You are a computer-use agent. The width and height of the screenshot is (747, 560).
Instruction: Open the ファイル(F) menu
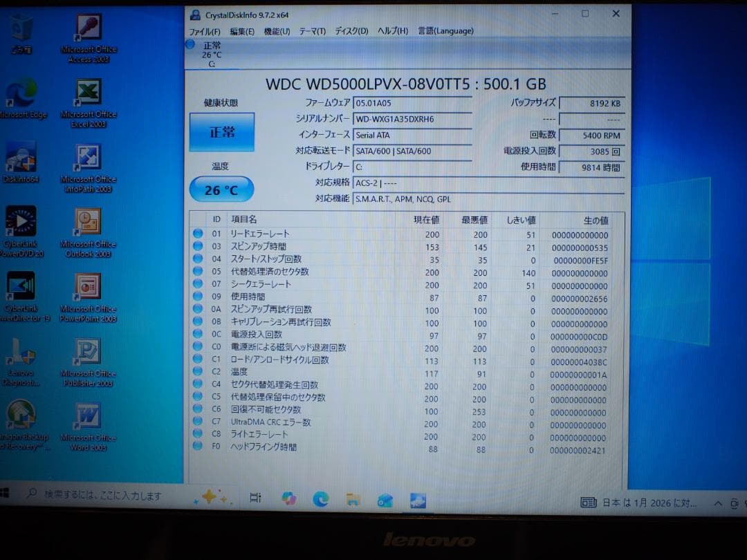pyautogui.click(x=204, y=31)
